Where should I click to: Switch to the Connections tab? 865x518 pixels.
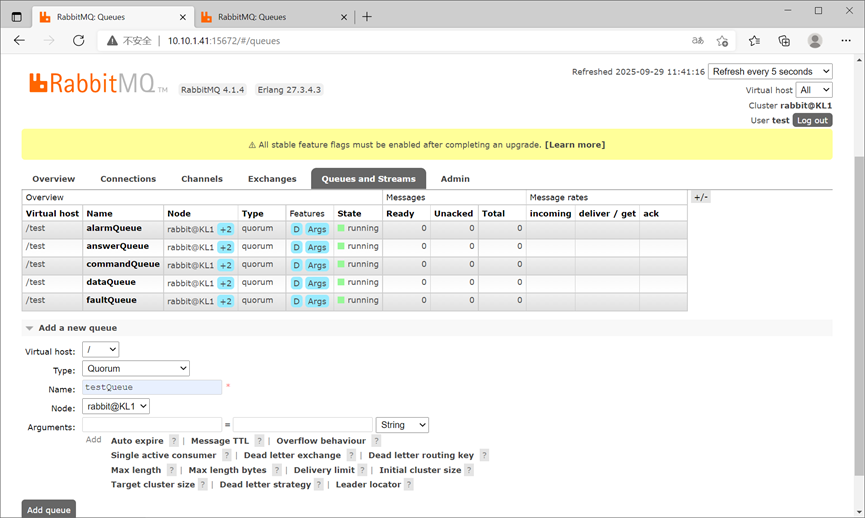[x=128, y=179]
